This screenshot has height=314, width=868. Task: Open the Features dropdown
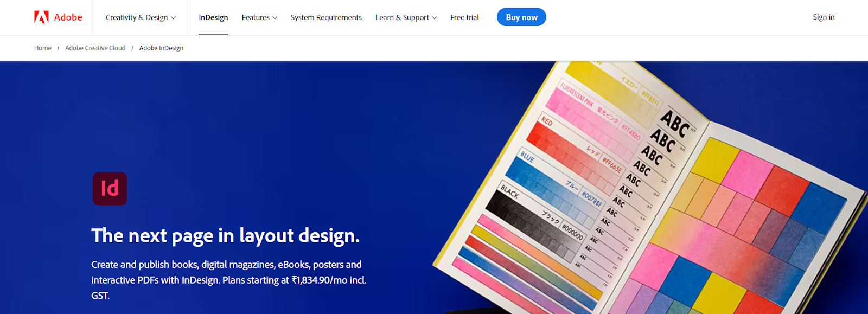(259, 17)
